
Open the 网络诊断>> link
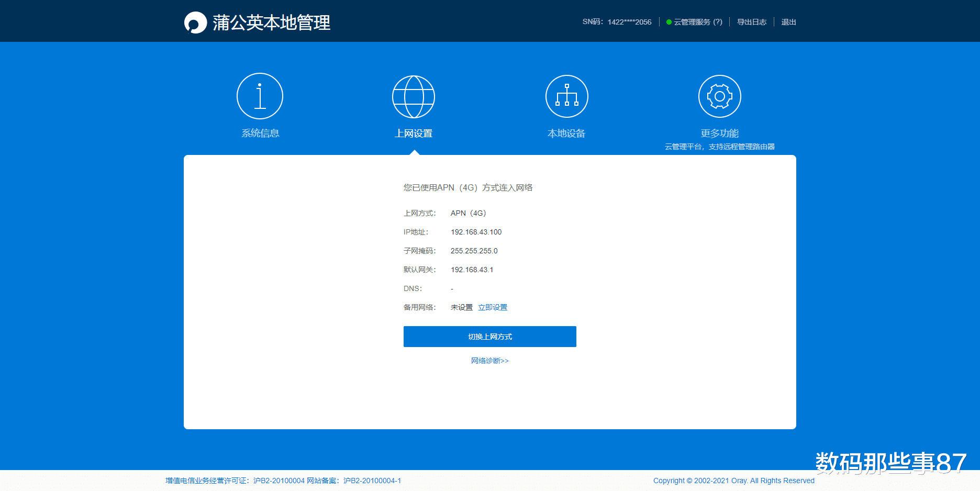[490, 361]
